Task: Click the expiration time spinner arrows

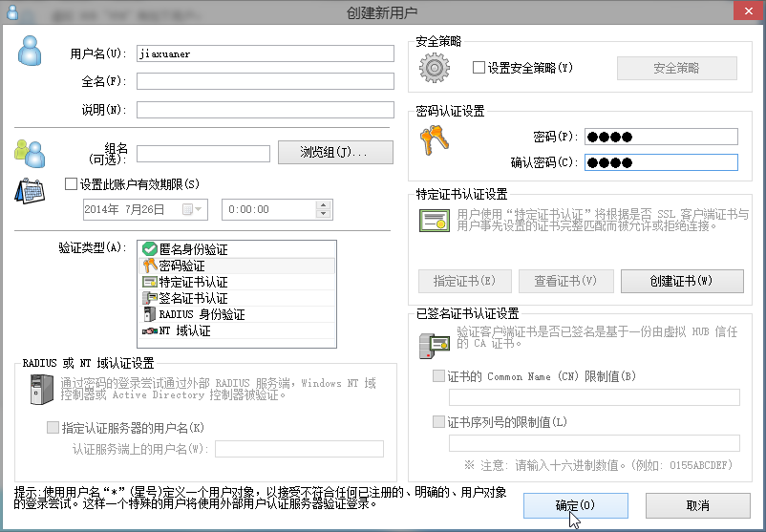Action: click(x=323, y=209)
